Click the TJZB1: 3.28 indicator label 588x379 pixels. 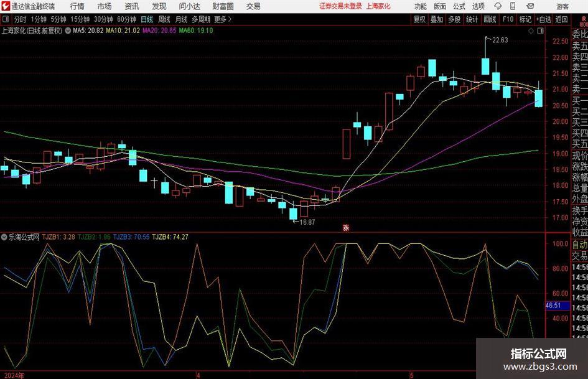[58, 236]
